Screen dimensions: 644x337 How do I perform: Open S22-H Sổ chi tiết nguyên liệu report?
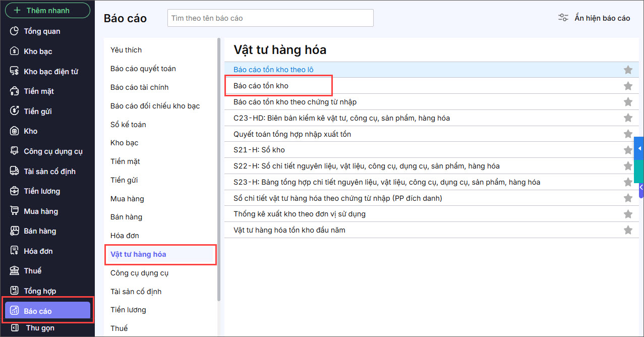click(367, 166)
